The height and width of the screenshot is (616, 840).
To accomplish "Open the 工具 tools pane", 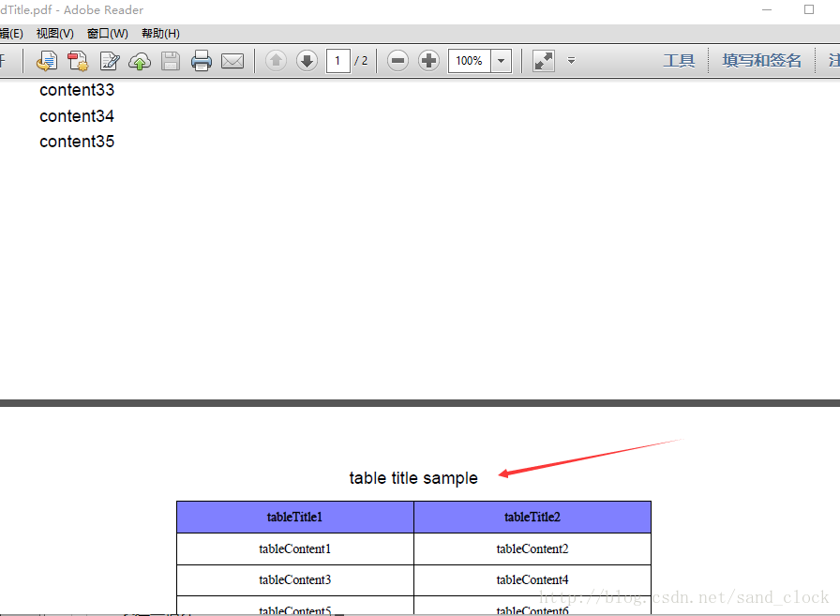I will coord(679,61).
